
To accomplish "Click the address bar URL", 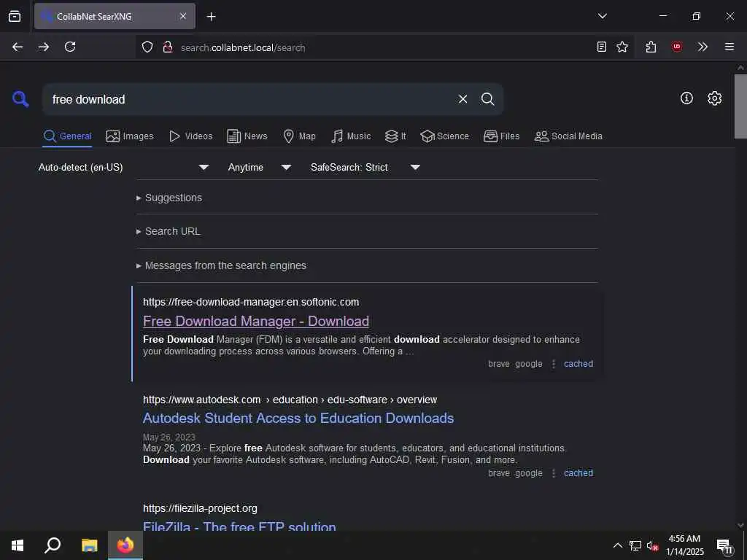I will (243, 47).
